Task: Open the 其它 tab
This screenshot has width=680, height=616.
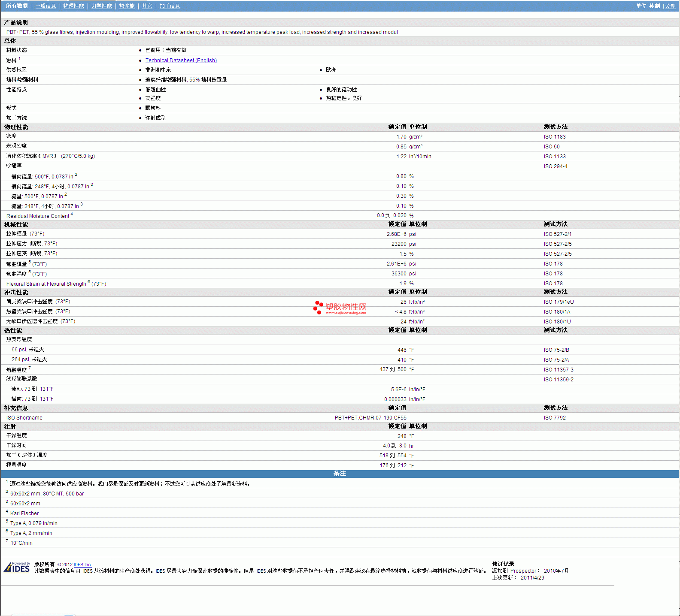Action: click(147, 6)
